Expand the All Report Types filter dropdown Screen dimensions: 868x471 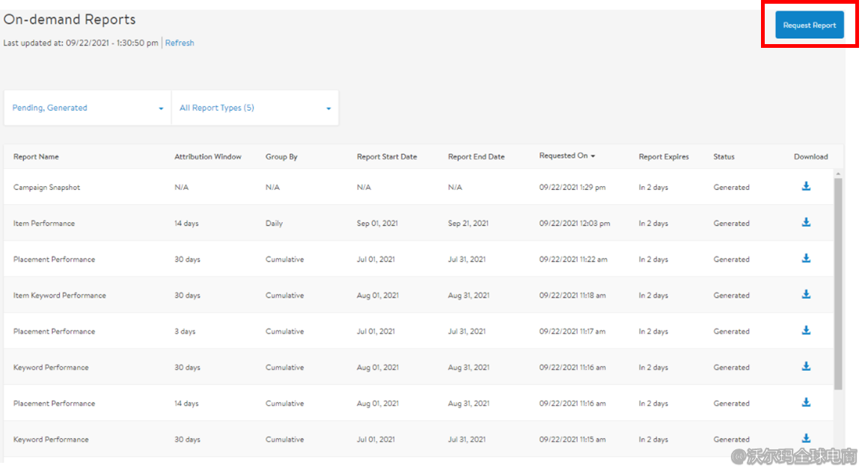coord(255,108)
